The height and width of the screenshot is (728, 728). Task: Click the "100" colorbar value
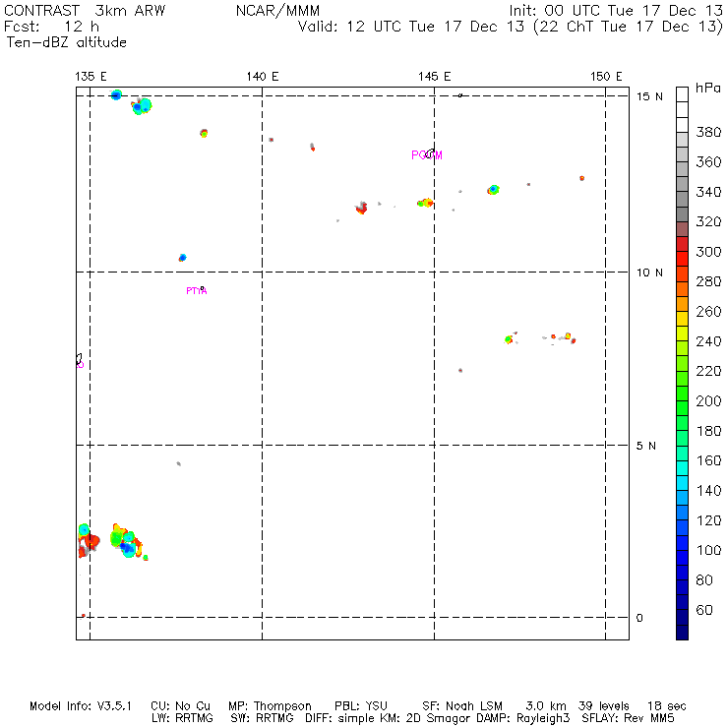[x=708, y=550]
